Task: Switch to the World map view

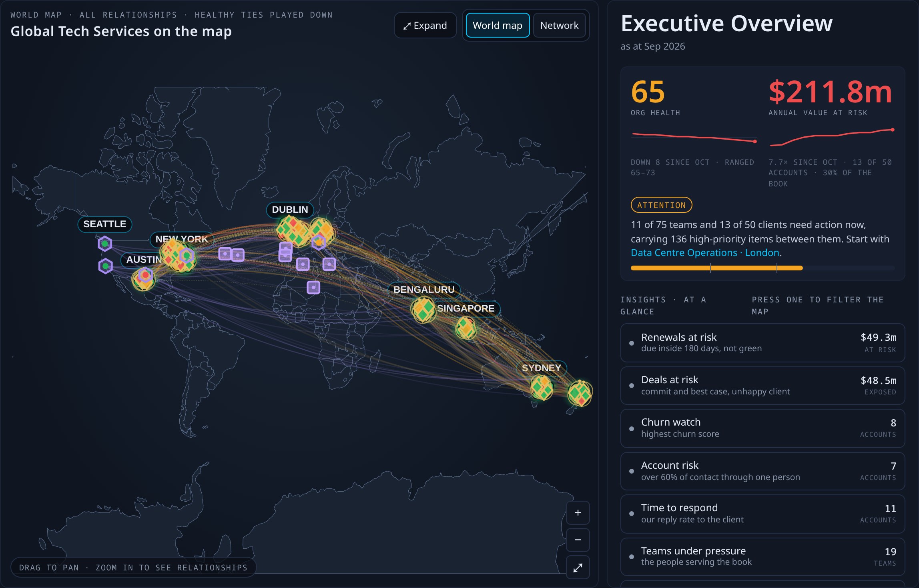Action: pyautogui.click(x=498, y=25)
